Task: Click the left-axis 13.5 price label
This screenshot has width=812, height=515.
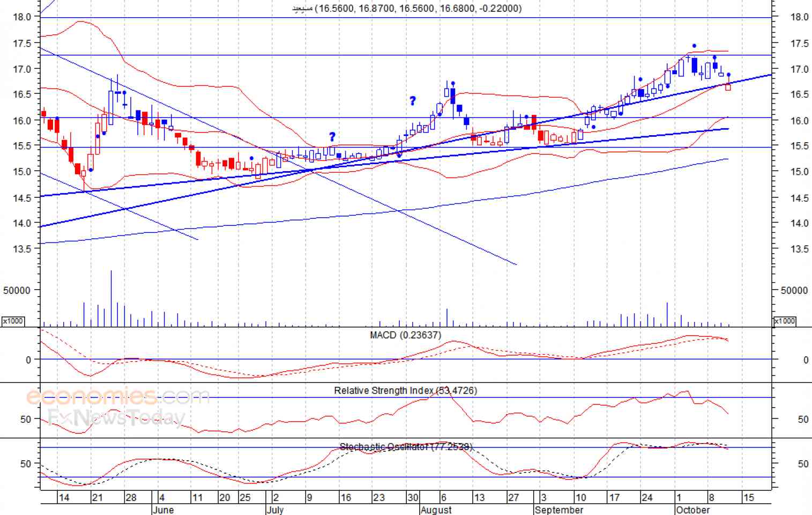Action: coord(22,249)
